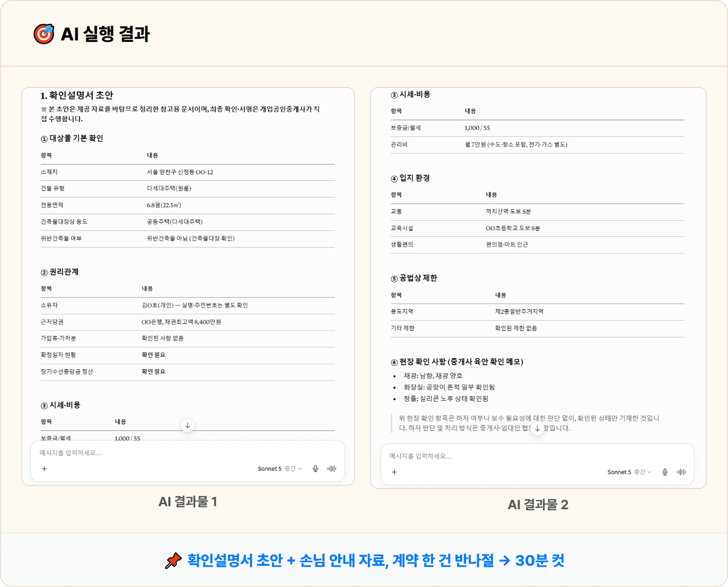Click the section title "⑤ 공법상 제한"
728x587 pixels.
tap(414, 278)
